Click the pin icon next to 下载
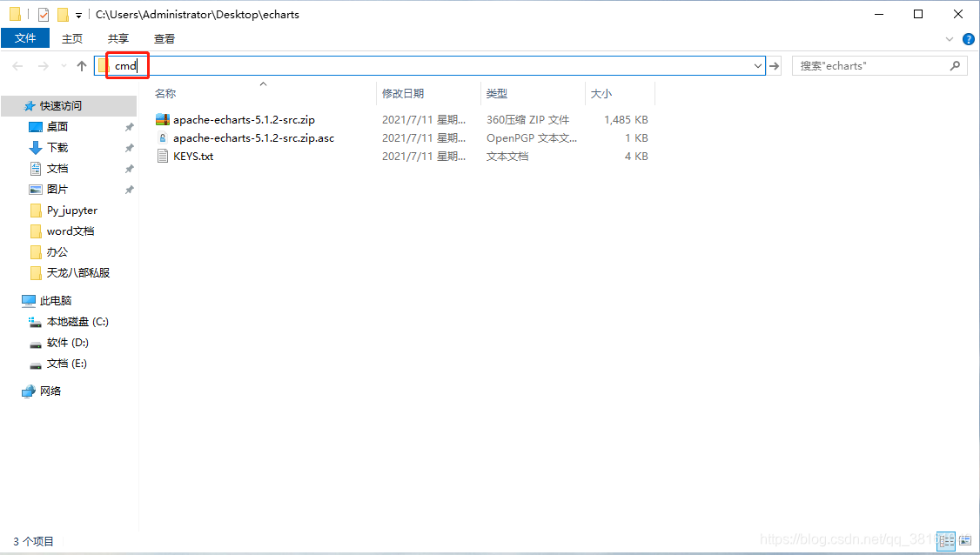This screenshot has height=555, width=980. click(130, 148)
